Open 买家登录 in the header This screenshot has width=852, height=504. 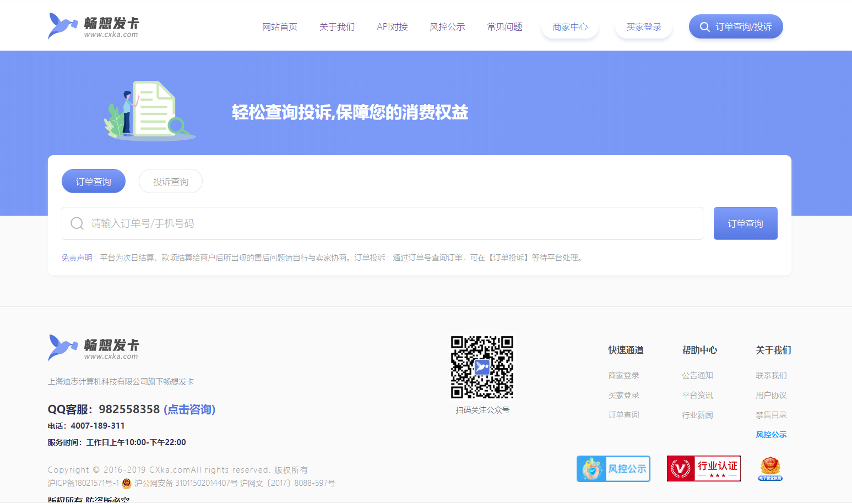coord(644,27)
